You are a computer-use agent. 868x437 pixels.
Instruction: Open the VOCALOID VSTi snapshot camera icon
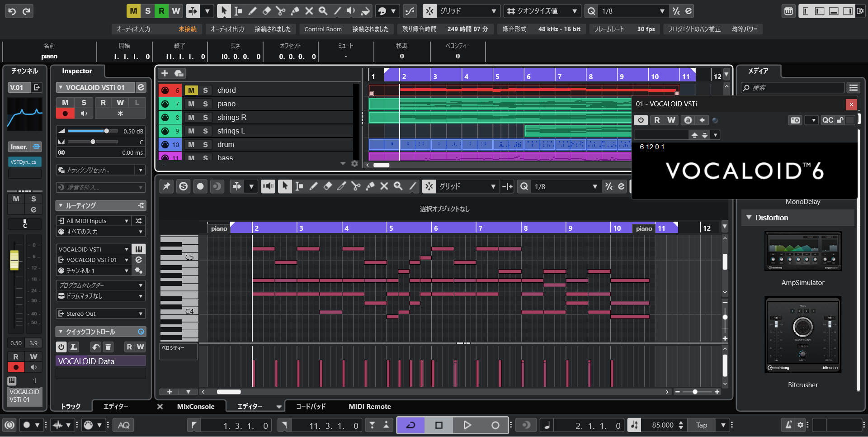click(x=795, y=120)
